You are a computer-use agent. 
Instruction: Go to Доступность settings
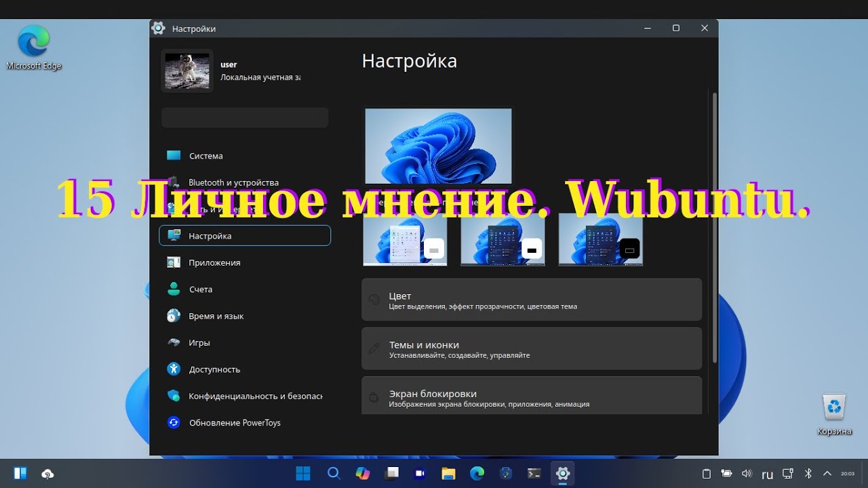pos(245,369)
